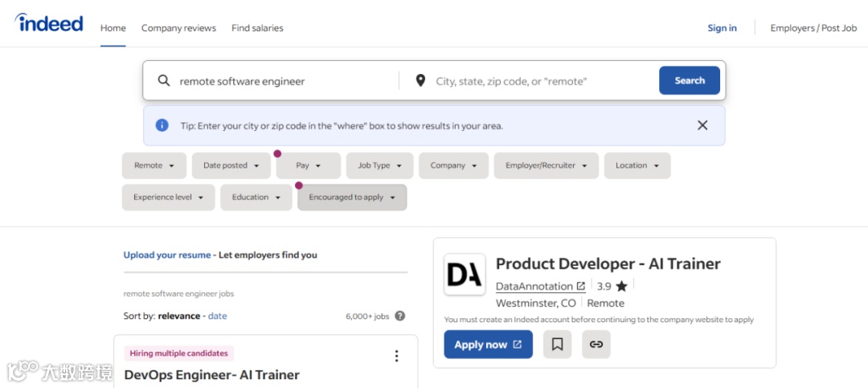Viewport: 868px width, 388px height.
Task: Click the 3.9 star rating
Action: click(612, 286)
